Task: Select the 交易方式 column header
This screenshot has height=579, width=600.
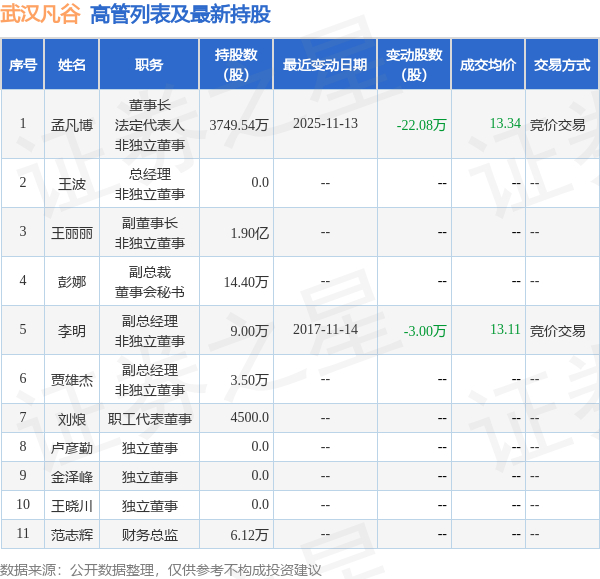Action: pyautogui.click(x=562, y=65)
